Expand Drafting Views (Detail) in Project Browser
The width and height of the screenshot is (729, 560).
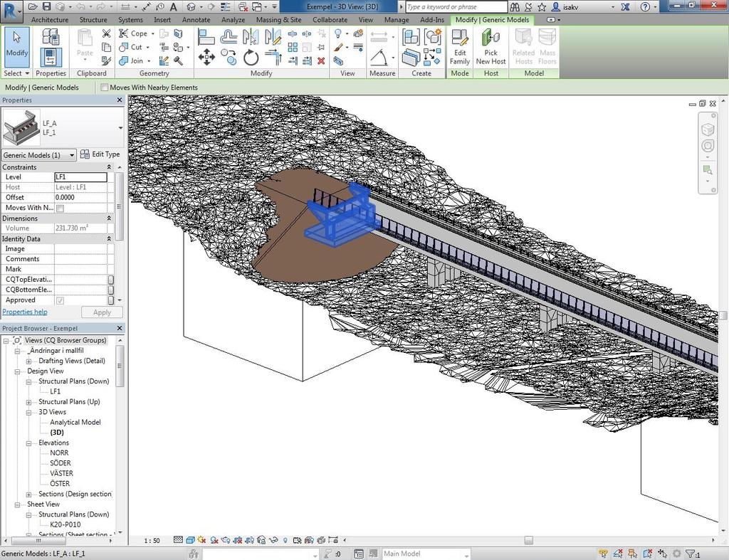(28, 361)
